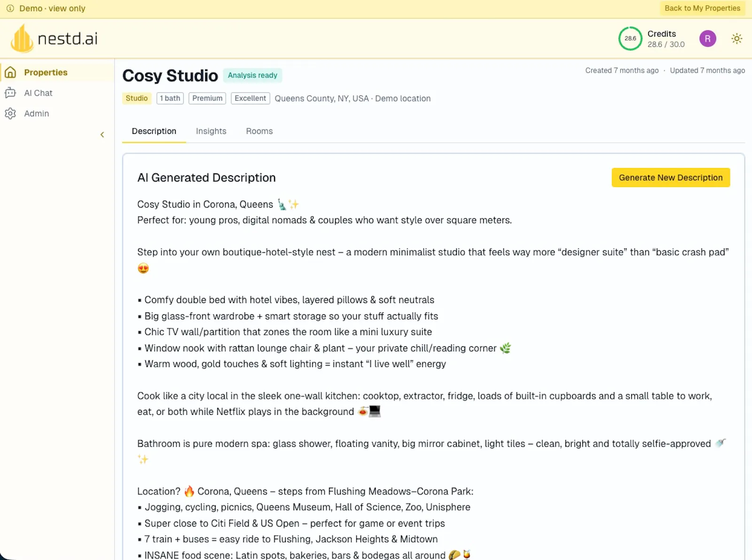The image size is (752, 560).
Task: Switch to the Insights tab
Action: (211, 131)
